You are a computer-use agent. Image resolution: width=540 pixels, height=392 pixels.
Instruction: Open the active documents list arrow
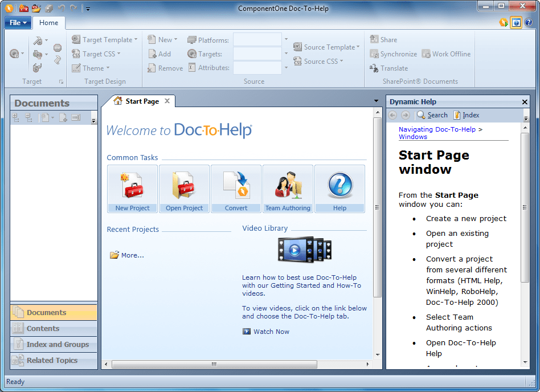click(x=376, y=101)
